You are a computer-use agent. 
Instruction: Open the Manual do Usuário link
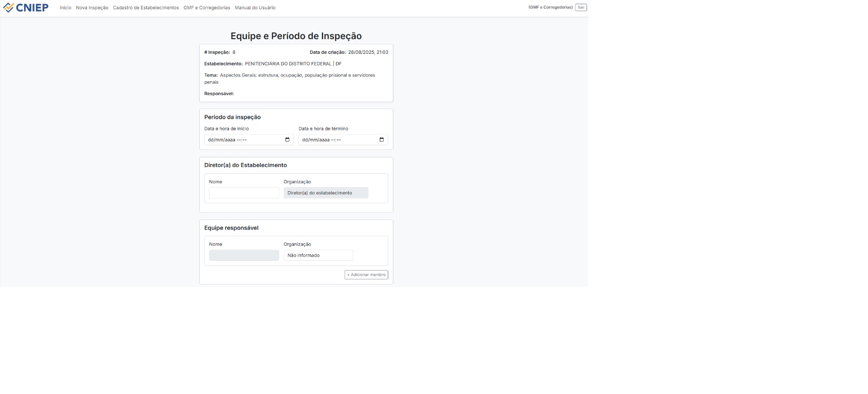point(255,8)
